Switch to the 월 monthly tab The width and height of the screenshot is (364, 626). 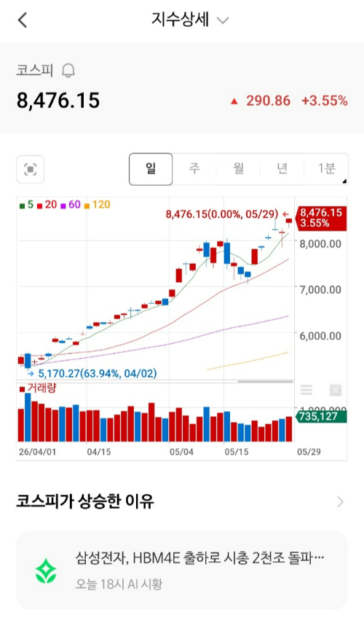[238, 169]
